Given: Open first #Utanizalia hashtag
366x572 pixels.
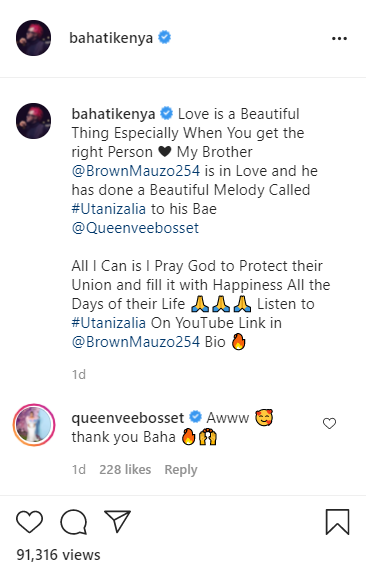Looking at the screenshot, I should [109, 209].
